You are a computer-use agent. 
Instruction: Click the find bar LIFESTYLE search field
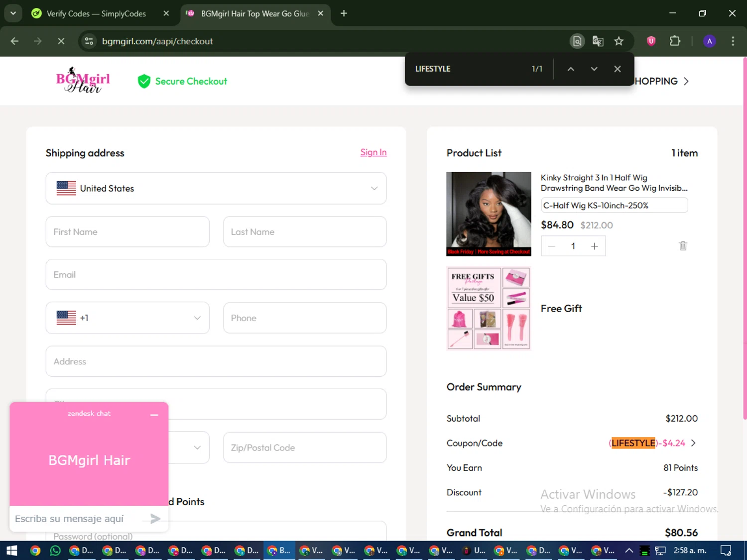pos(468,69)
